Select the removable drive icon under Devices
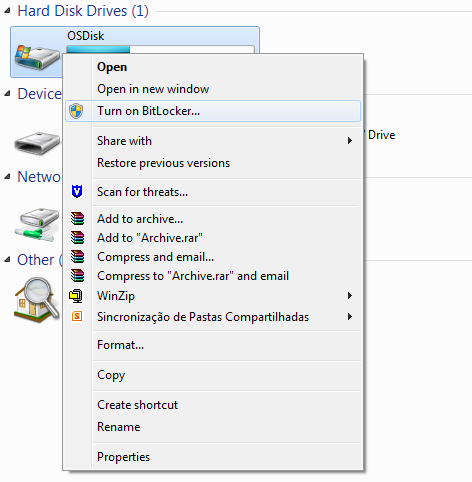 tap(37, 143)
